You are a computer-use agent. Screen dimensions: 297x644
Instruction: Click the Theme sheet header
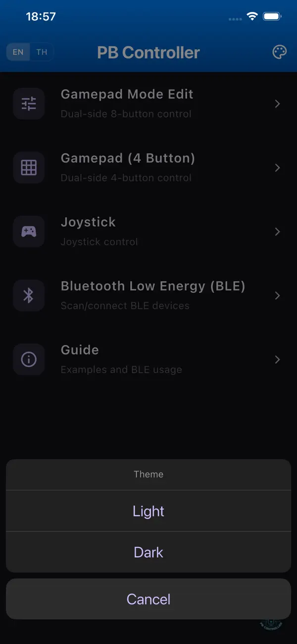[148, 474]
